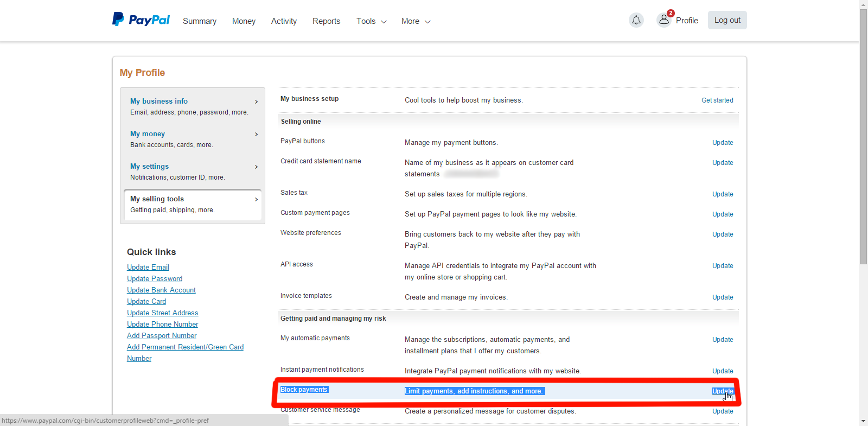The width and height of the screenshot is (868, 426).
Task: Click 'Limit payments, add instructions, and more.' text
Action: (x=474, y=391)
